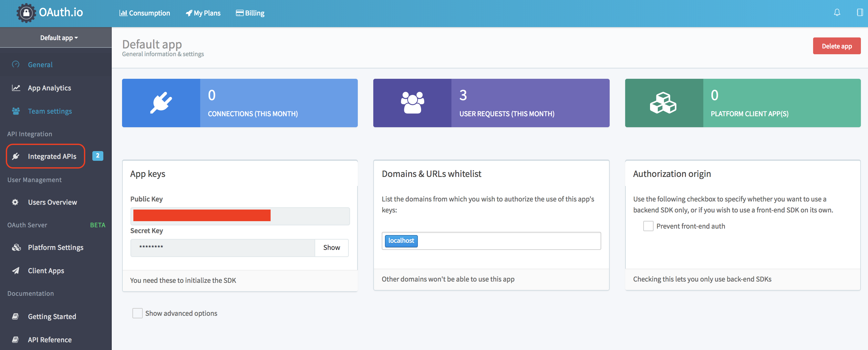Image resolution: width=868 pixels, height=350 pixels.
Task: Open Users Overview page
Action: (53, 202)
